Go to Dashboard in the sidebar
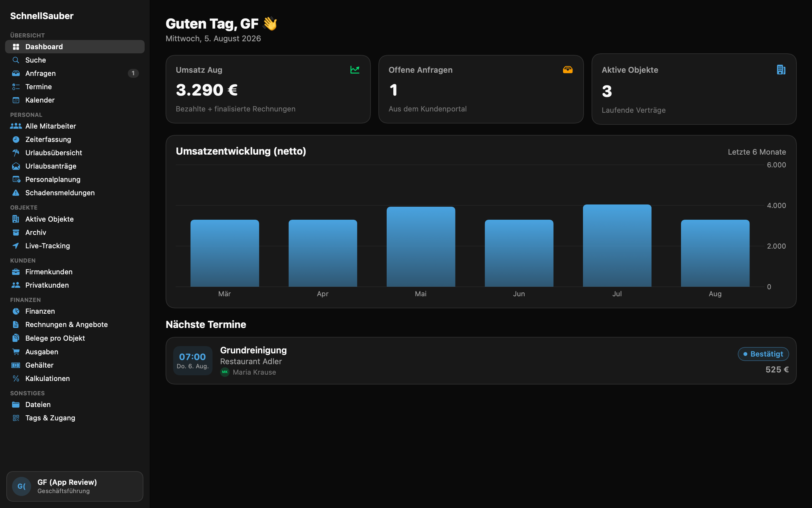The height and width of the screenshot is (508, 812). [x=75, y=47]
